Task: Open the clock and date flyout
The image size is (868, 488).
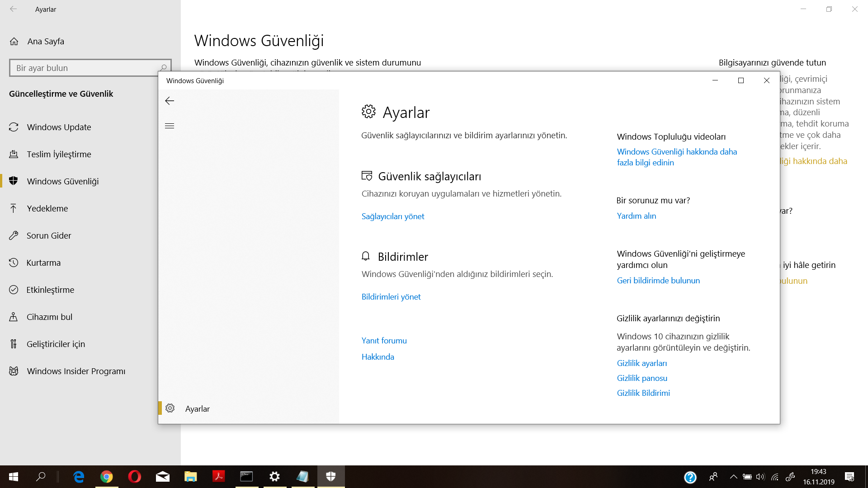Action: [x=819, y=477]
